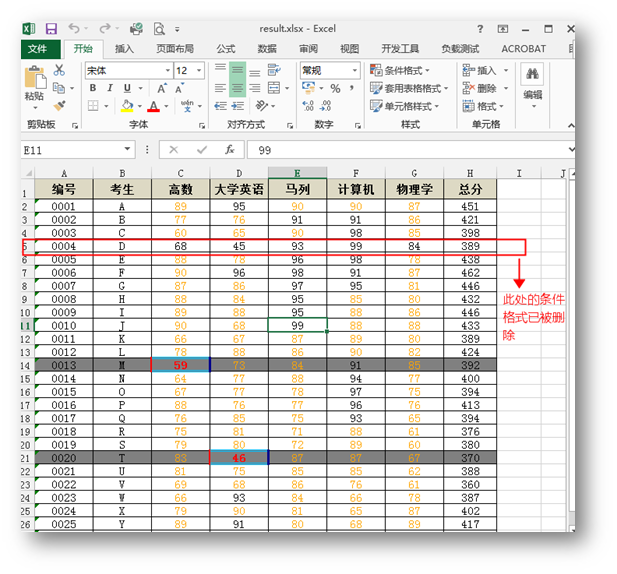Click the Increase Indent icon
The image size is (617, 574).
point(238,106)
